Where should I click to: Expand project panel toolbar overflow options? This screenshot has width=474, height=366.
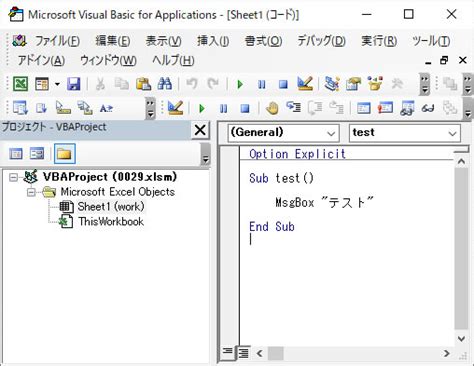pyautogui.click(x=206, y=154)
